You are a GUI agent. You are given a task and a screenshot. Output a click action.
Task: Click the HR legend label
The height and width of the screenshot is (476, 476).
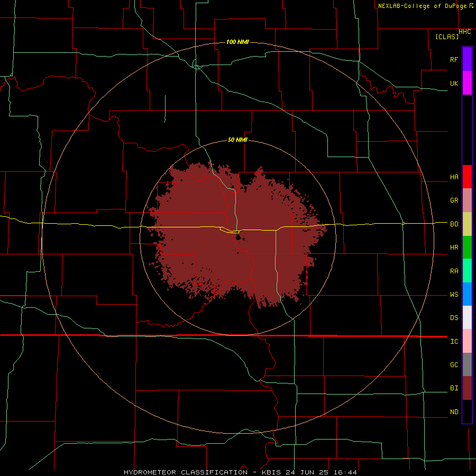click(x=454, y=248)
